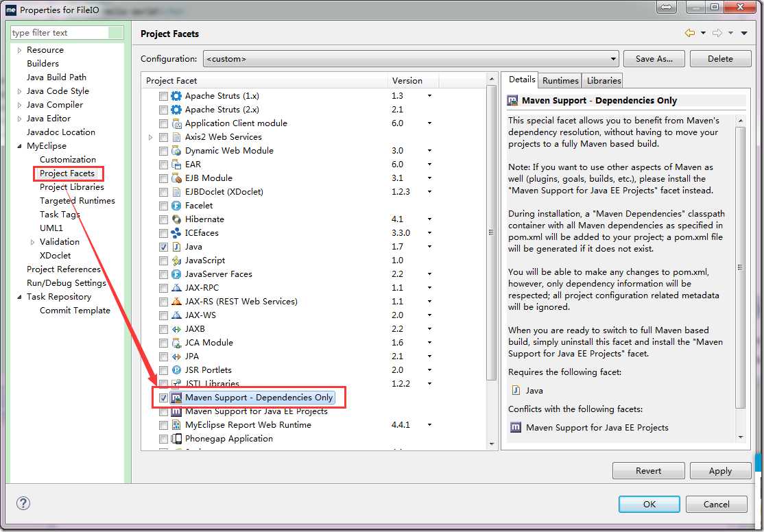Click the Cancel button
Viewport: 764px width, 532px height.
tap(716, 504)
